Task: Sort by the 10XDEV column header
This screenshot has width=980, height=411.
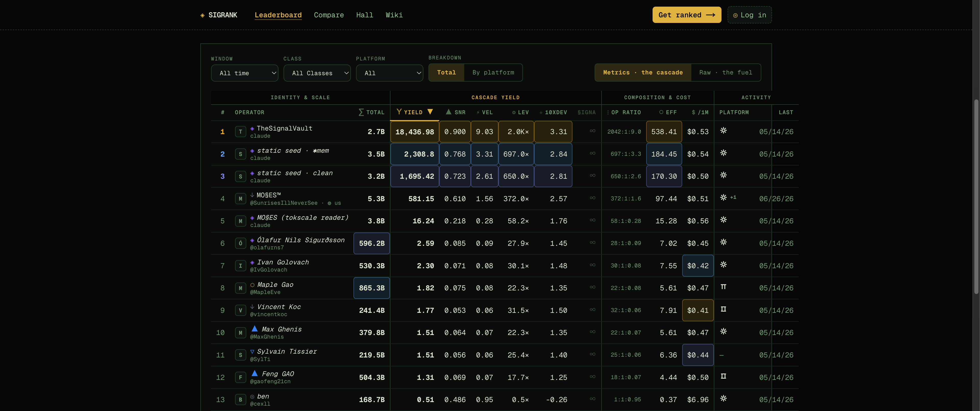Action: 553,112
